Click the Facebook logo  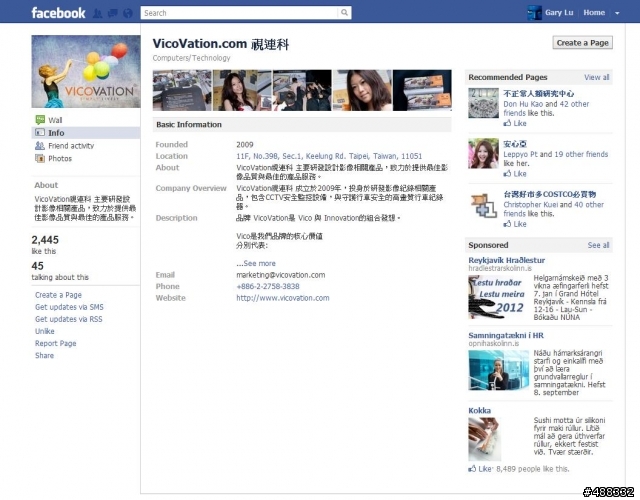tap(58, 13)
